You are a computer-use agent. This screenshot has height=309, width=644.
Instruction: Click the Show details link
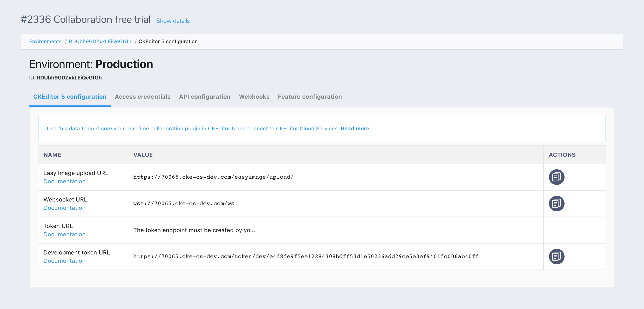[x=173, y=21]
